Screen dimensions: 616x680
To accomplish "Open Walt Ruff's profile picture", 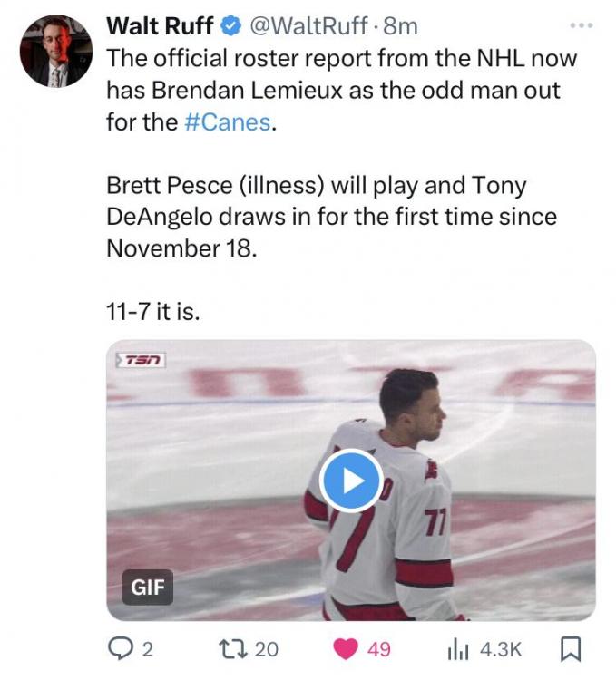I will click(56, 51).
